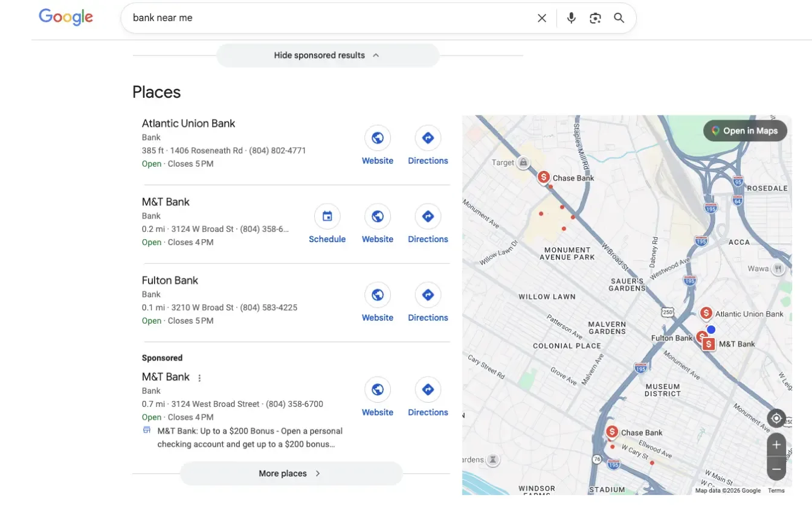Get directions to Fulton Bank
The image size is (812, 512).
[428, 295]
